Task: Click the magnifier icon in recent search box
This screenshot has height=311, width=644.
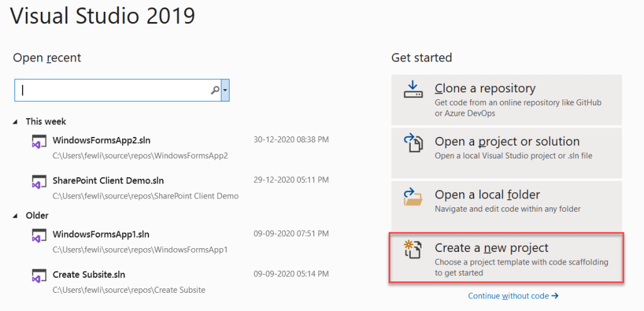Action: coord(214,90)
